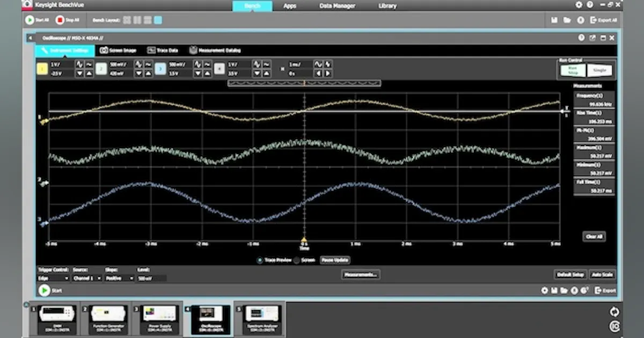Viewport: 644px width, 338px height.
Task: Click the 1 ms/ timebase field
Action: 300,64
